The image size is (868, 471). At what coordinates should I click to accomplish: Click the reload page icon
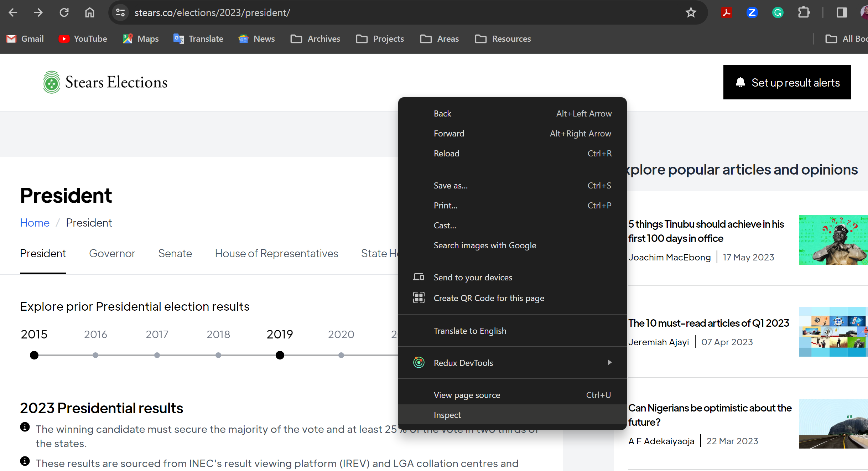click(x=64, y=13)
